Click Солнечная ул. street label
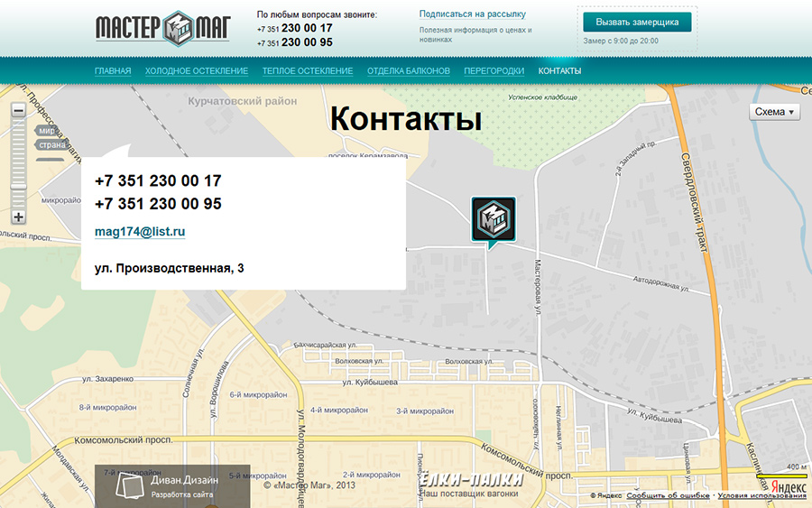The height and width of the screenshot is (508, 812). (x=193, y=373)
